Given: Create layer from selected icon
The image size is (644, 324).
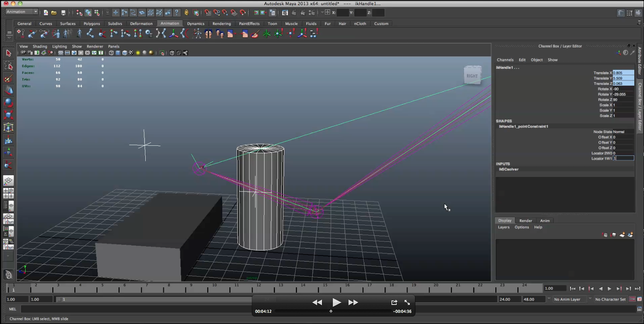Looking at the screenshot, I should (630, 235).
